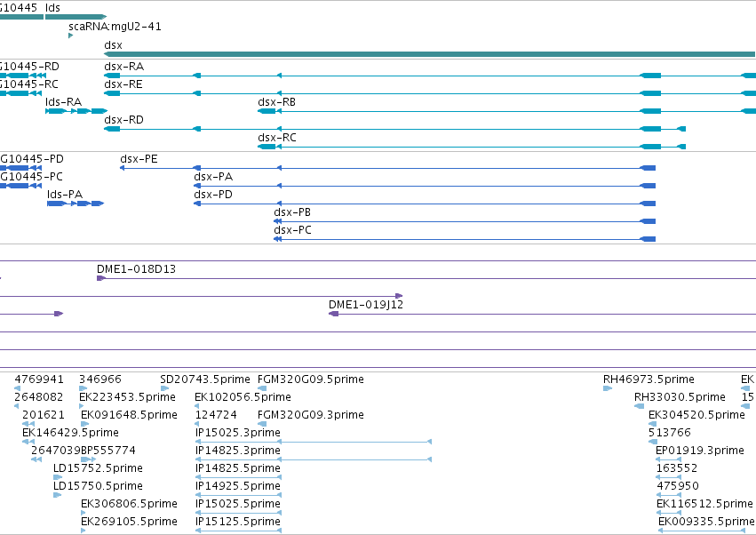Viewport: 756px width, 535px height.
Task: Click the lds gene label
Action: click(x=52, y=8)
